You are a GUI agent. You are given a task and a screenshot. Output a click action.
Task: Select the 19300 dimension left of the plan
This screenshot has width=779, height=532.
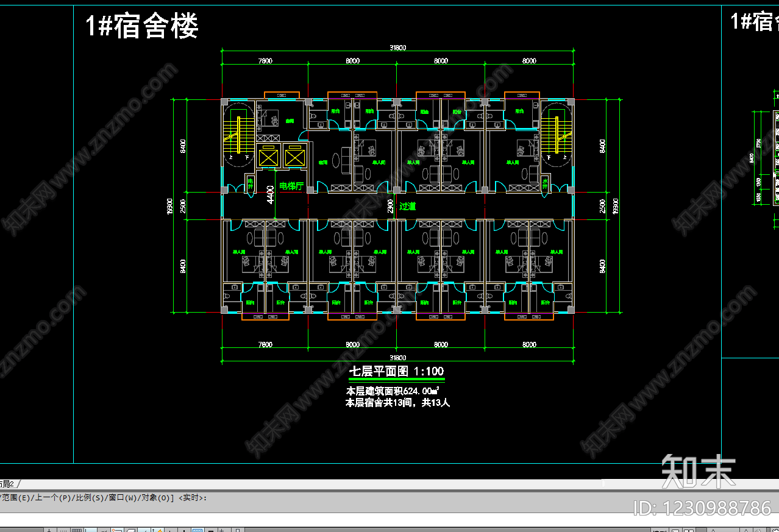(x=170, y=206)
